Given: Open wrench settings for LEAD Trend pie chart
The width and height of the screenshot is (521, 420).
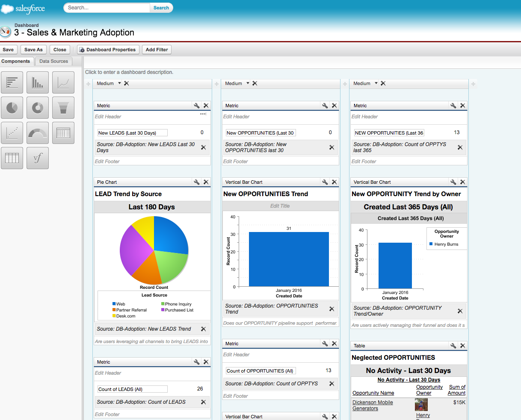Looking at the screenshot, I should (197, 182).
